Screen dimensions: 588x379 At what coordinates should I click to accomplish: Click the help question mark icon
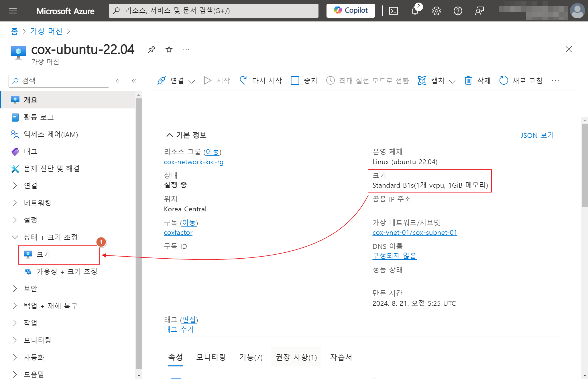point(458,11)
